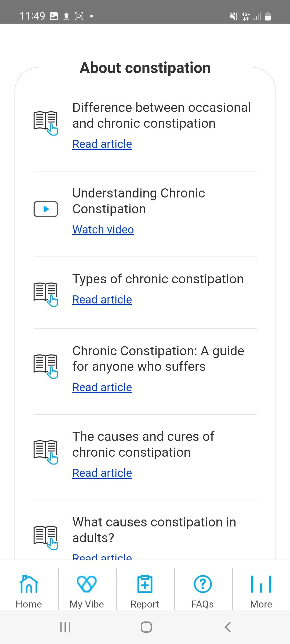
Task: Tap book icon beside Chronic Constipation guide
Action: pyautogui.click(x=46, y=366)
